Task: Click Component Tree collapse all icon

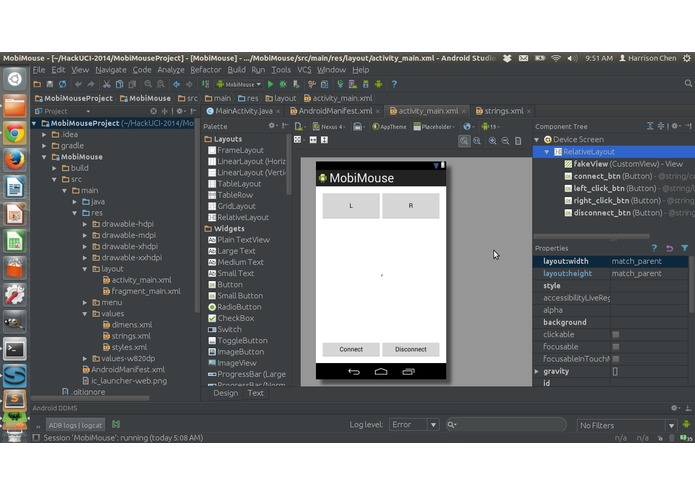Action: (x=660, y=126)
